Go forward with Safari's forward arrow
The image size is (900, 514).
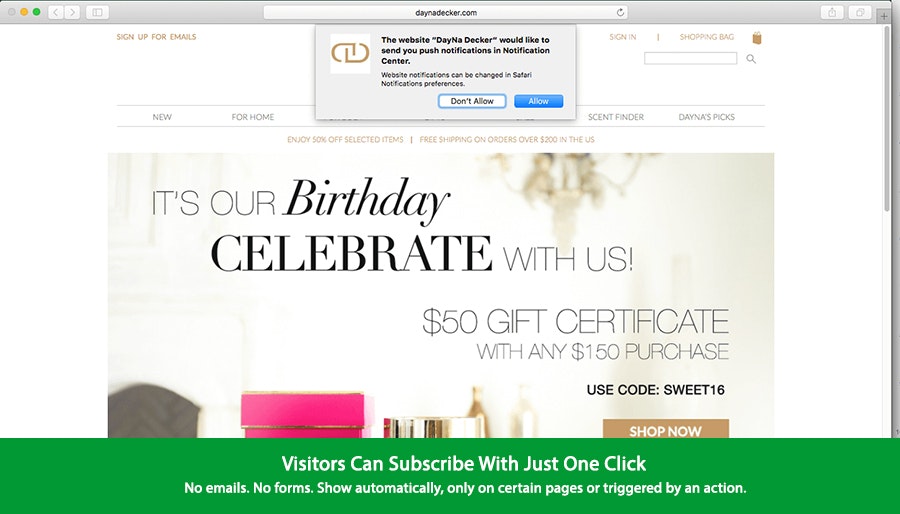point(72,12)
